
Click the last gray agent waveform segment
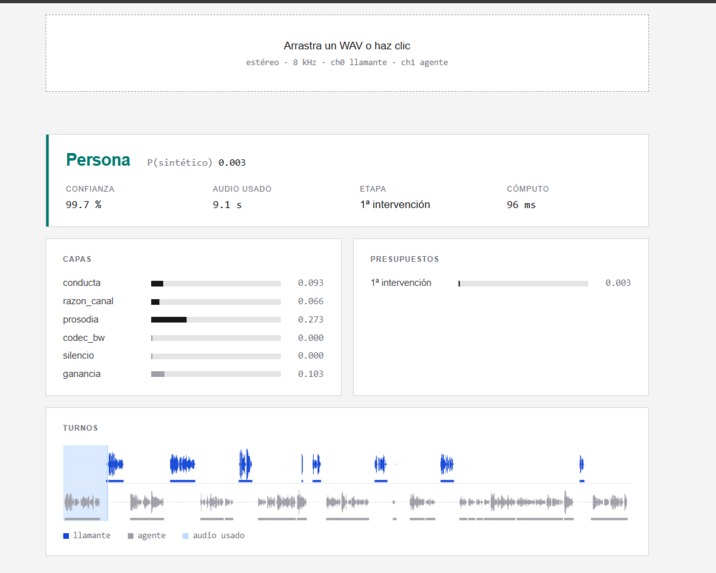[610, 502]
